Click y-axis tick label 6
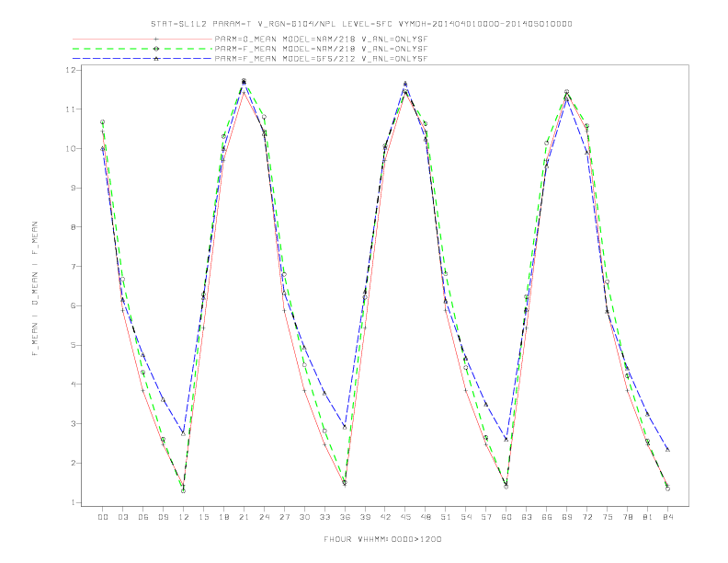The width and height of the screenshot is (728, 563). click(x=73, y=306)
